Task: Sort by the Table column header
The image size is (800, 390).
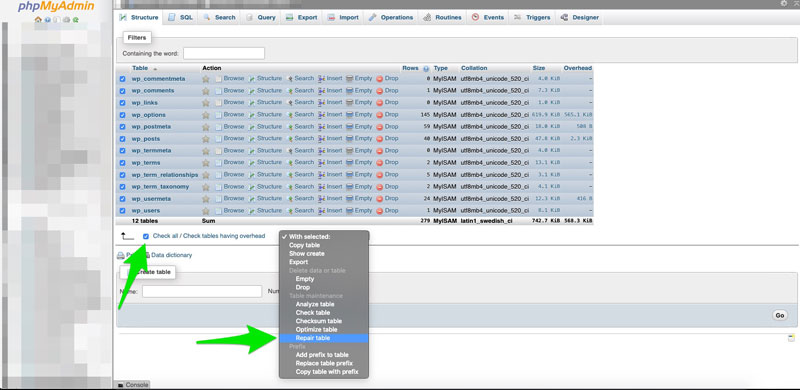Action: click(x=140, y=68)
